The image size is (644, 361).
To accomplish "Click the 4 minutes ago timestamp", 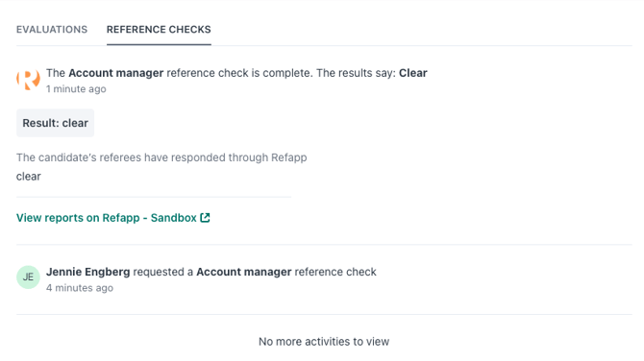I will click(x=80, y=288).
